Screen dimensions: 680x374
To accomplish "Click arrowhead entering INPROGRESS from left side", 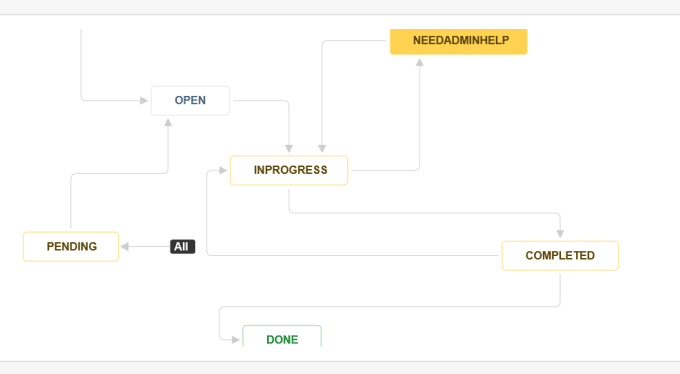I will (x=223, y=171).
